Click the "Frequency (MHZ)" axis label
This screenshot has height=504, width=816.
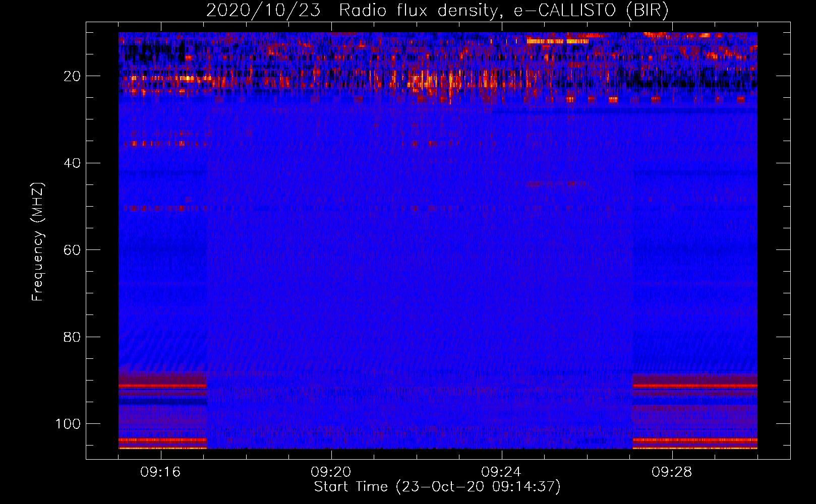click(x=38, y=242)
